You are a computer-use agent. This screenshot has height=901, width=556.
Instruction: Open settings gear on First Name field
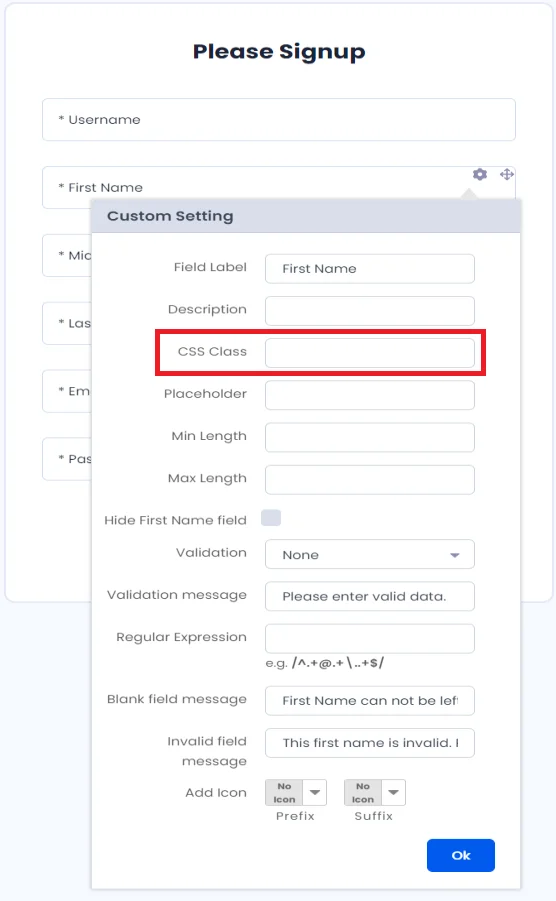480,174
